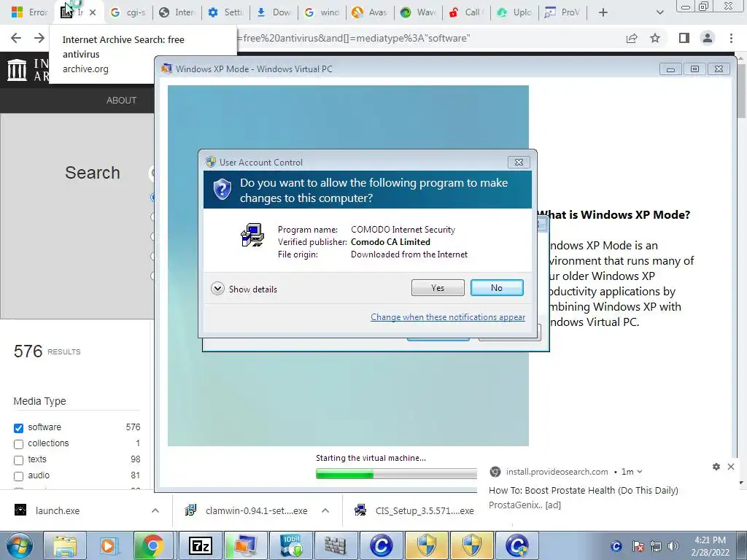Switch to the Upload tab

(514, 12)
